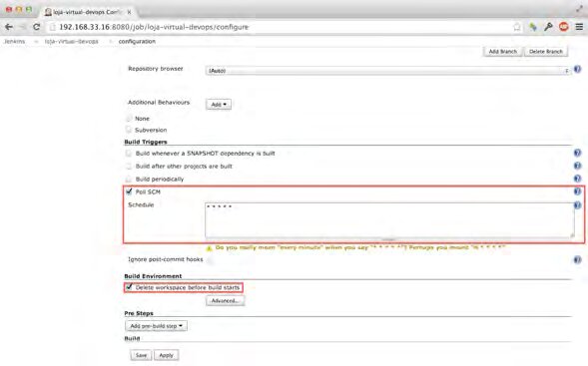Click inside the Schedule text area
The image size is (588, 366).
tap(389, 220)
